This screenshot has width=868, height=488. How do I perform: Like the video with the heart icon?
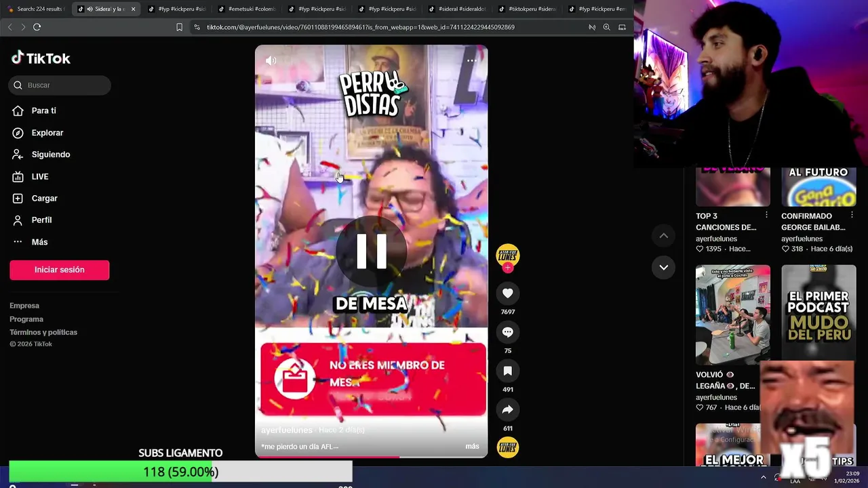(508, 293)
